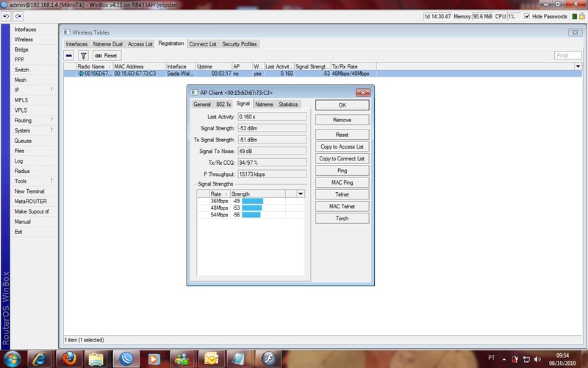Screen dimensions: 588x368
Task: Expand the Tools submenu
Action: (51, 180)
